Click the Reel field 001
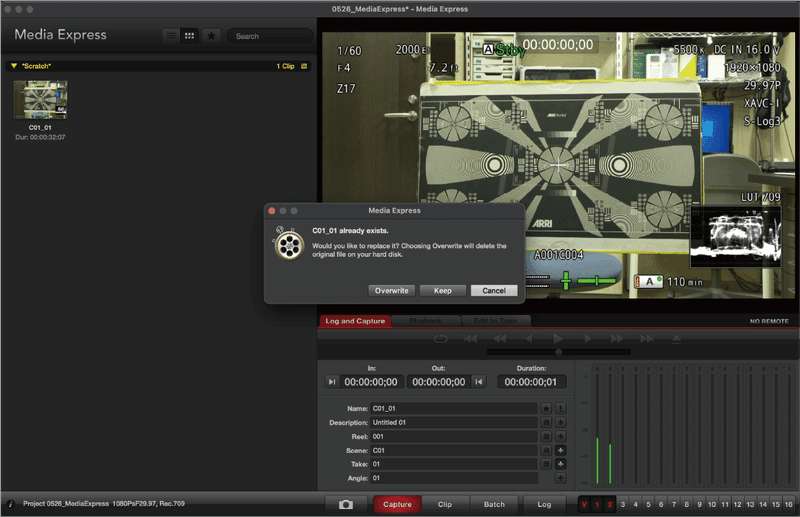800x517 pixels. pos(454,436)
